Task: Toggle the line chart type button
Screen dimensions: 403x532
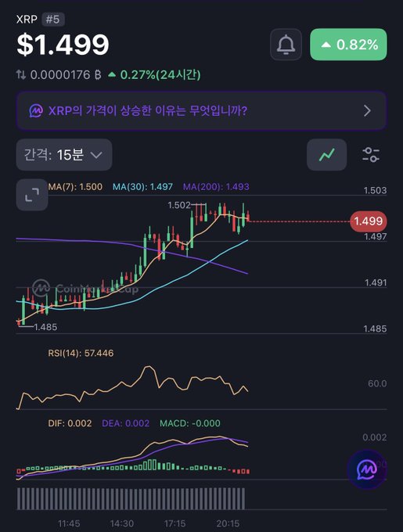Action: pos(326,155)
